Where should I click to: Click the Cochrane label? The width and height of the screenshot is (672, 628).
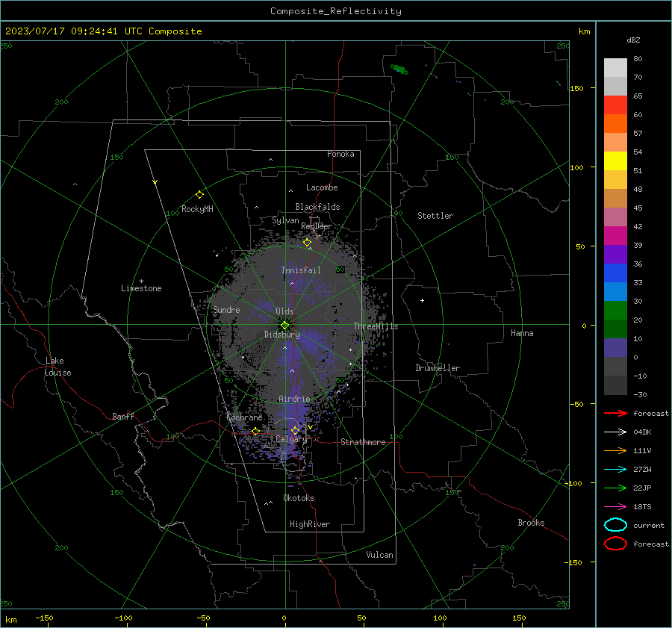coord(244,417)
